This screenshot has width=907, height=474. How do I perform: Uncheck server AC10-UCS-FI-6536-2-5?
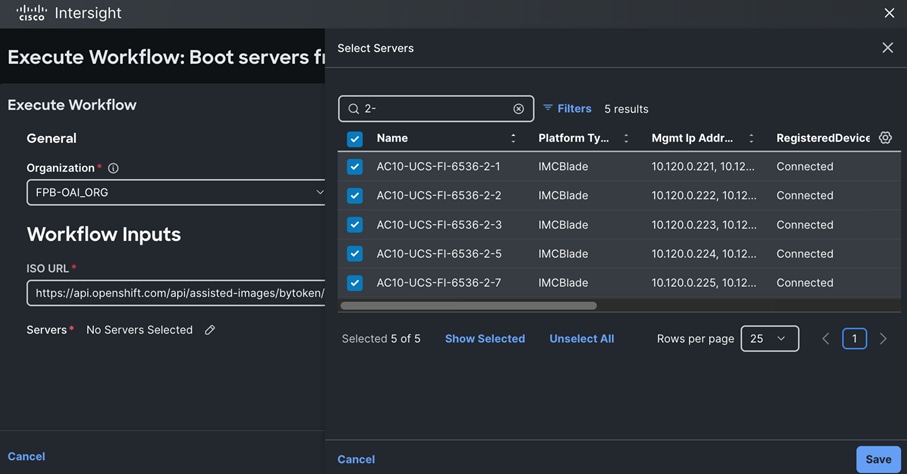[355, 253]
